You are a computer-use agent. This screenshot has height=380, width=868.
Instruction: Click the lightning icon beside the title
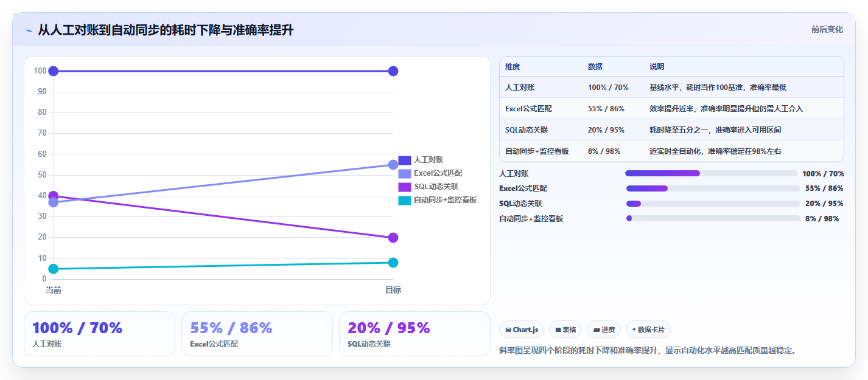29,30
